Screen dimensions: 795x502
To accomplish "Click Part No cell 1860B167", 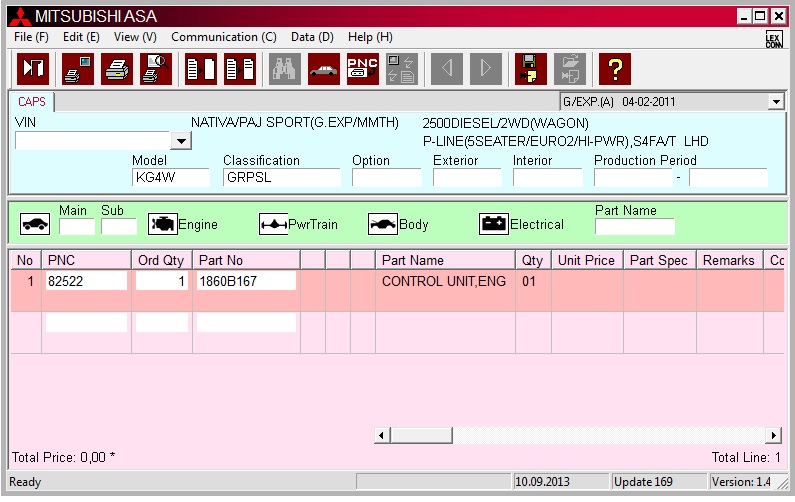I will click(246, 281).
